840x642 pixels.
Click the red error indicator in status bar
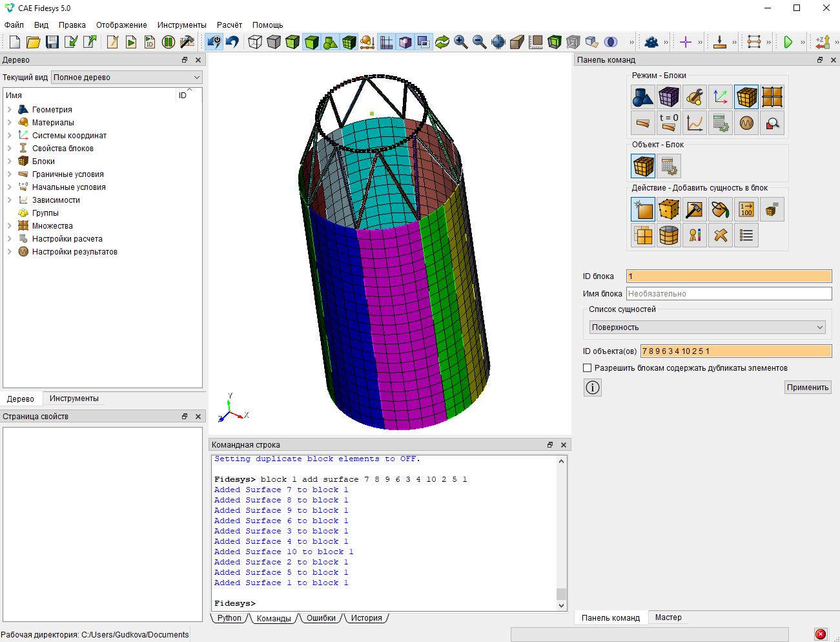821,634
